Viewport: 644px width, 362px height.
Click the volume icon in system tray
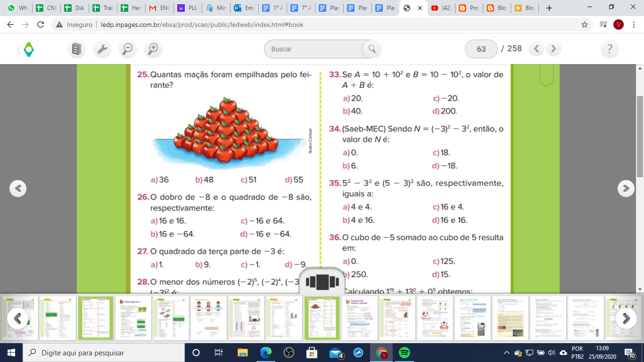(x=551, y=353)
